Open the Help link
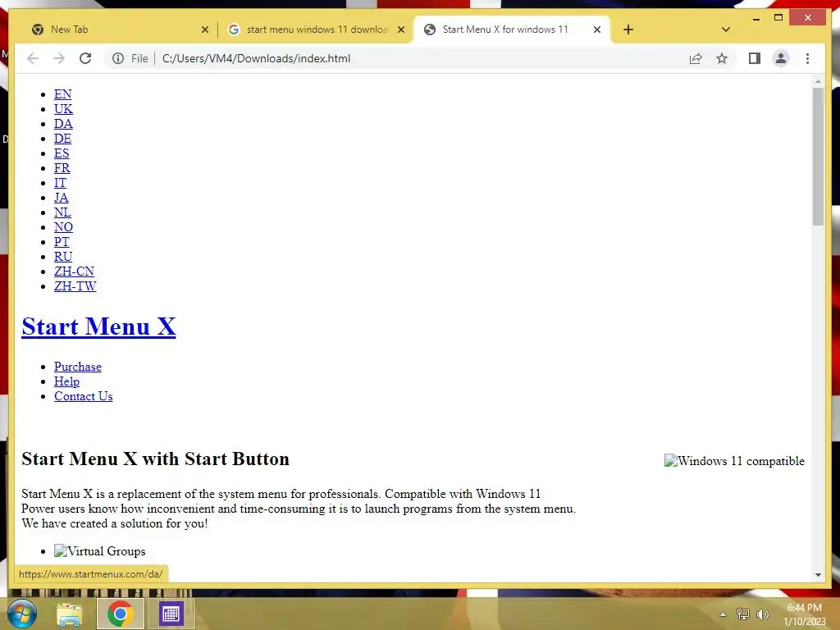The image size is (840, 630). (66, 381)
